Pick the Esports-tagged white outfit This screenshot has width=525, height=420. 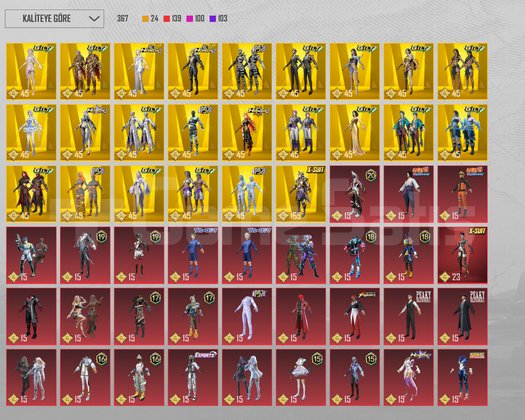pyautogui.click(x=193, y=378)
